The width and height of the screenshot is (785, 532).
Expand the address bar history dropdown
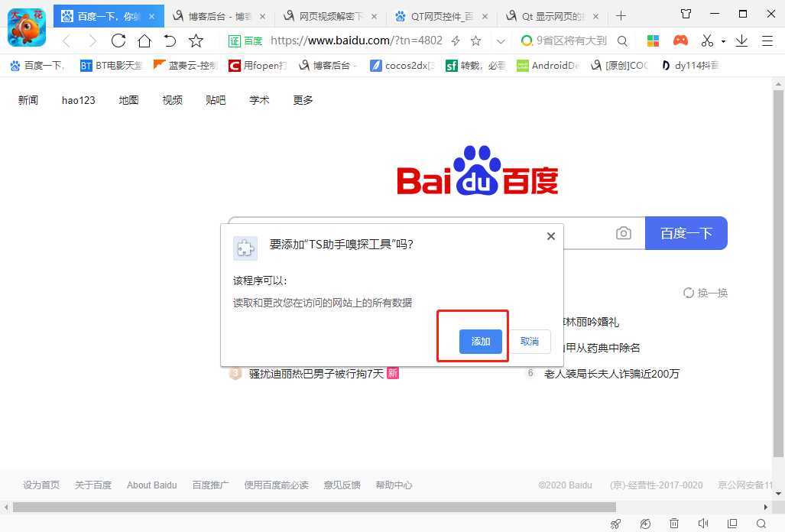pyautogui.click(x=501, y=41)
